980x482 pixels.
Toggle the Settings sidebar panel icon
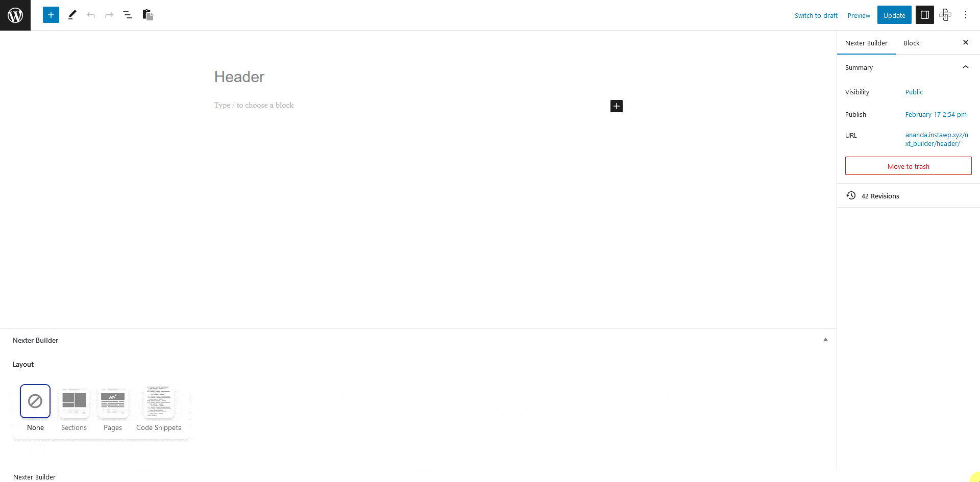click(x=925, y=15)
